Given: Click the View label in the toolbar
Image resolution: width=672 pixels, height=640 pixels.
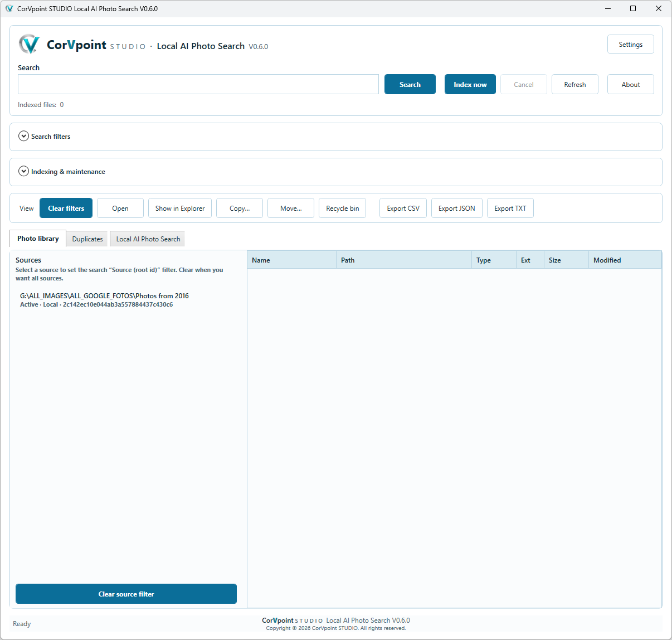Looking at the screenshot, I should point(27,208).
